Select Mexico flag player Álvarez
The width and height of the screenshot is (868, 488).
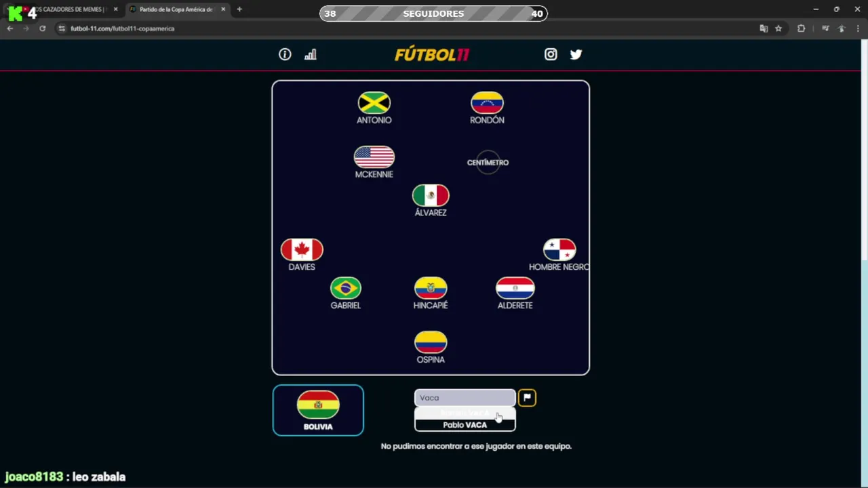[x=431, y=200]
